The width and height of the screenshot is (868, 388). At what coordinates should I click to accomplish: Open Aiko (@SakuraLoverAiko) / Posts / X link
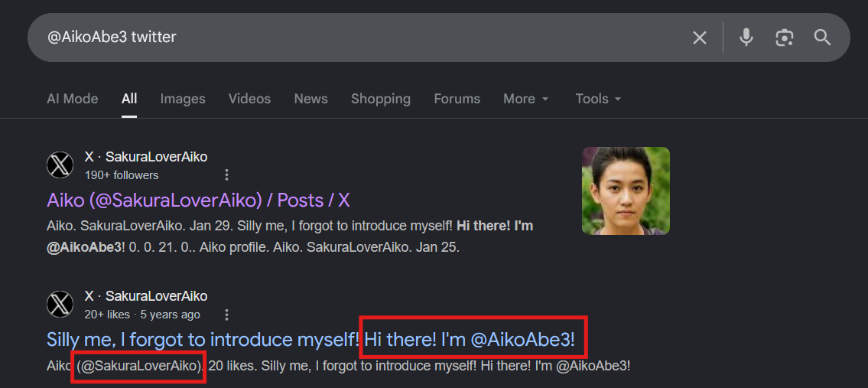pyautogui.click(x=198, y=200)
